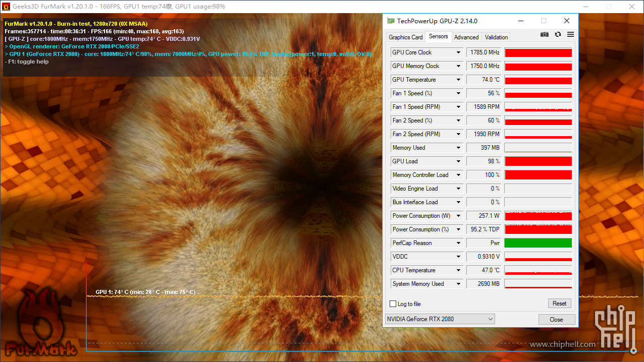Click the 397 MB memory used value

click(x=484, y=148)
